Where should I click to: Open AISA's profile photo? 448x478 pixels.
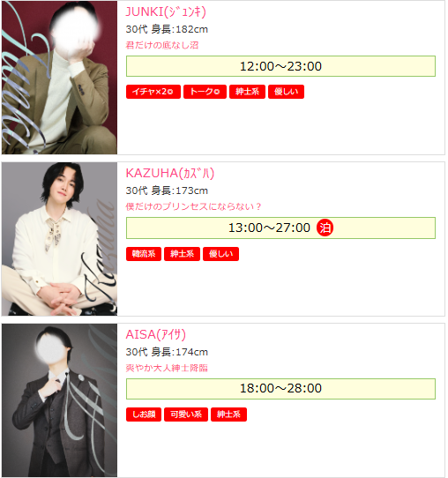pyautogui.click(x=59, y=400)
